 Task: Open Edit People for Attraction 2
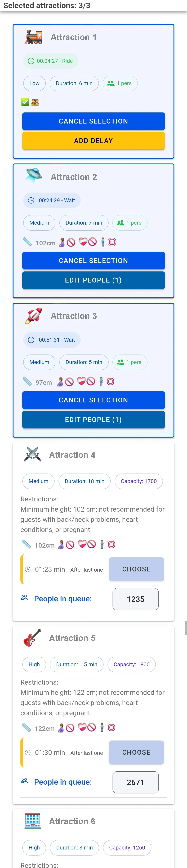(93, 280)
